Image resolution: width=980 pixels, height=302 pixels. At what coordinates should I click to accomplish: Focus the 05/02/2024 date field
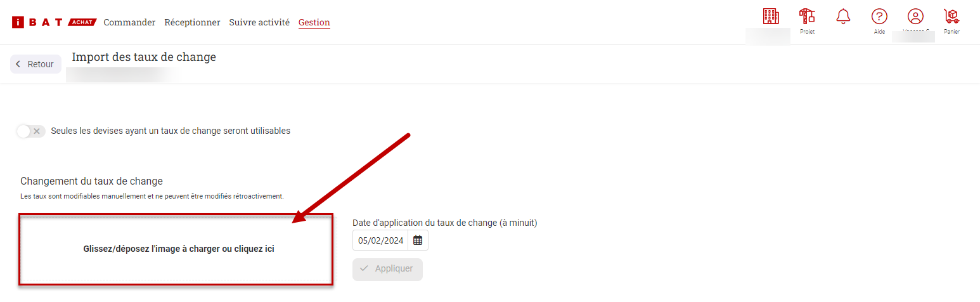click(x=380, y=240)
